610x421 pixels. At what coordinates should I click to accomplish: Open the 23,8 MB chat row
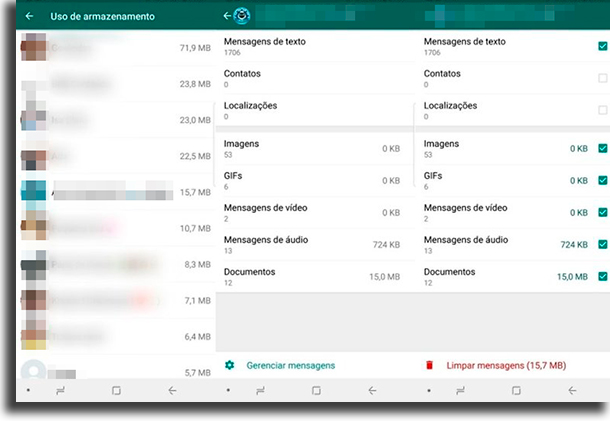(116, 84)
